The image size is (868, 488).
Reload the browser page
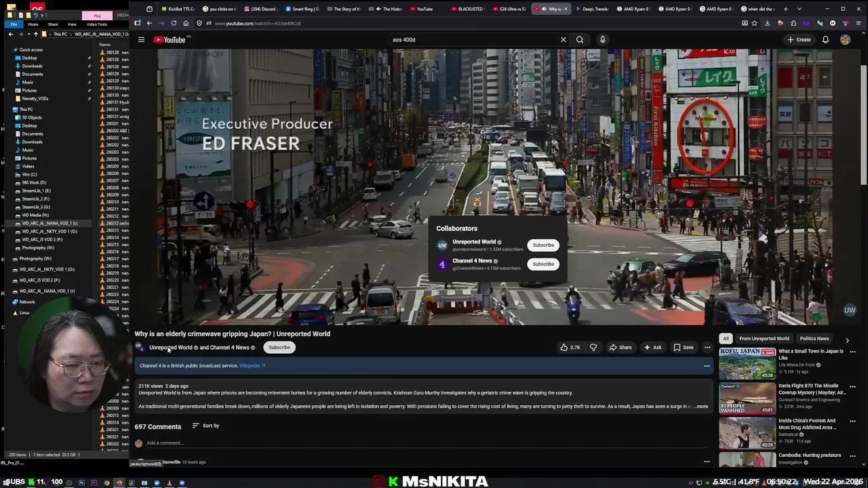tap(174, 23)
